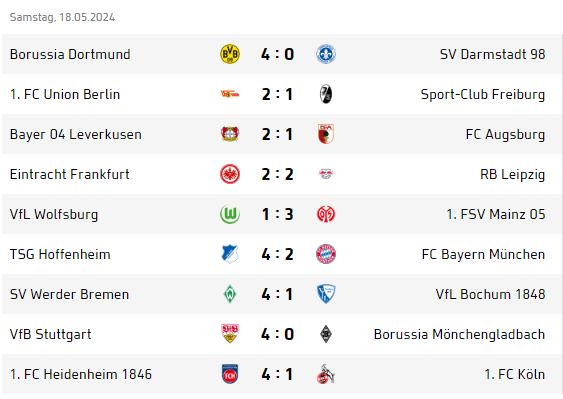
Task: Click the FC Bayern München logo
Action: (326, 254)
